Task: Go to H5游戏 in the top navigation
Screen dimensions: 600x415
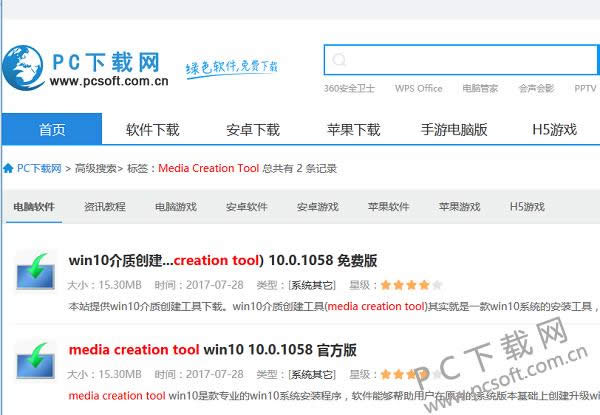Action: [554, 130]
